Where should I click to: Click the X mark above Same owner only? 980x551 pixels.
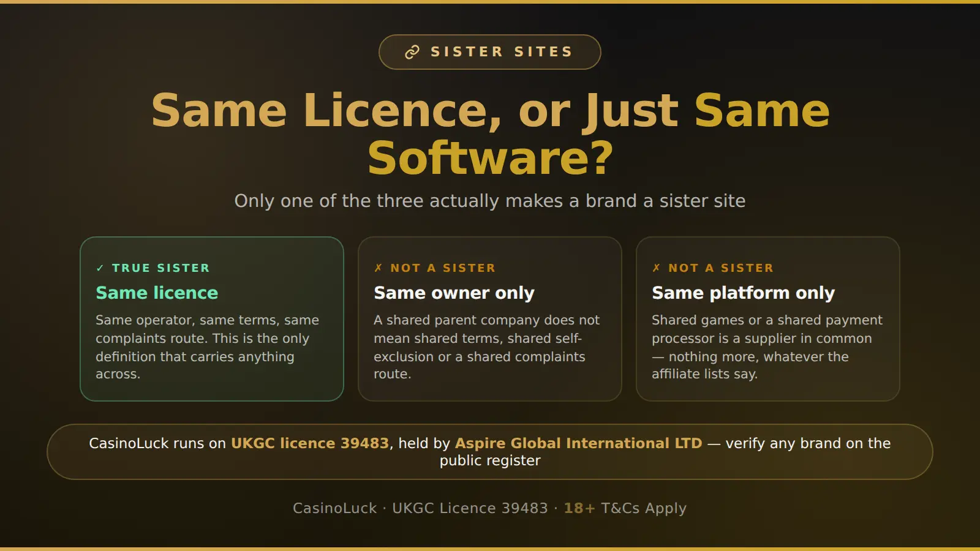pos(378,268)
